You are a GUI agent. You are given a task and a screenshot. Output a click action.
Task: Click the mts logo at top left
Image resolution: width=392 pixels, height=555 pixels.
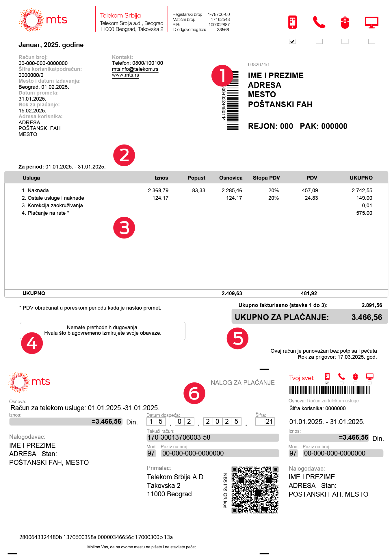43,20
